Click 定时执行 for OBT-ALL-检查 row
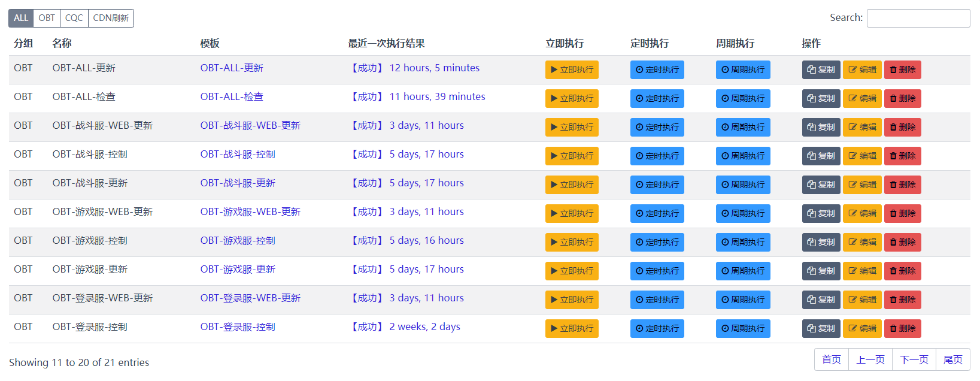The width and height of the screenshot is (980, 381). click(657, 98)
